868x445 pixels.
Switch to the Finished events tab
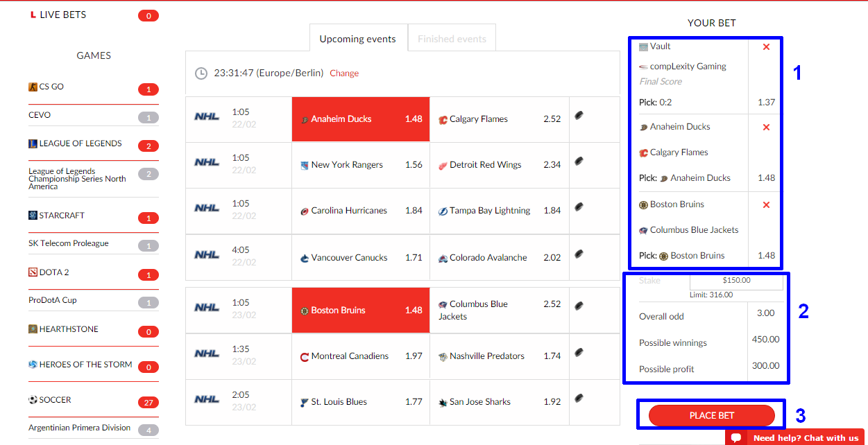(452, 39)
